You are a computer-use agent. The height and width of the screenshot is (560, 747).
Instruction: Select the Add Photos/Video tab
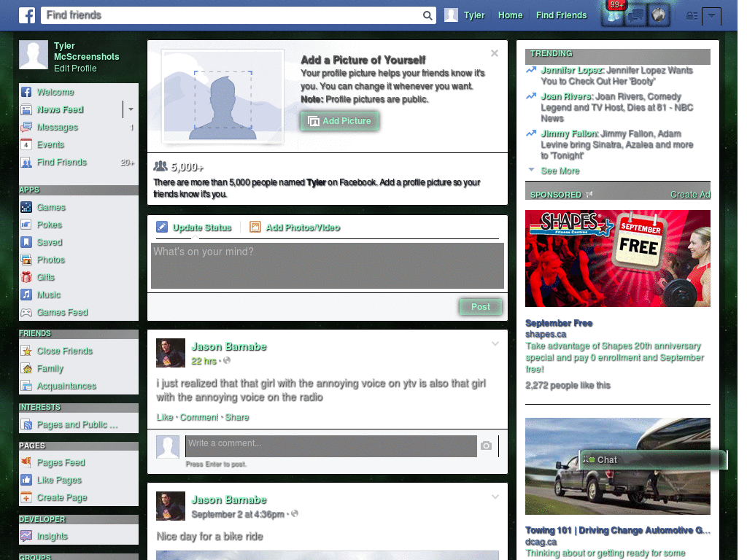[295, 227]
